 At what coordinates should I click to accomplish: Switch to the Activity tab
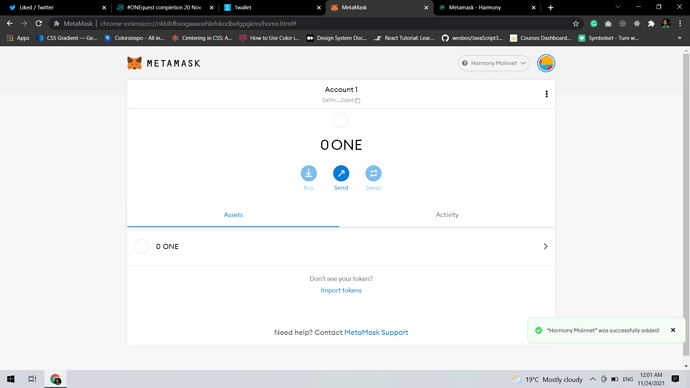tap(447, 215)
